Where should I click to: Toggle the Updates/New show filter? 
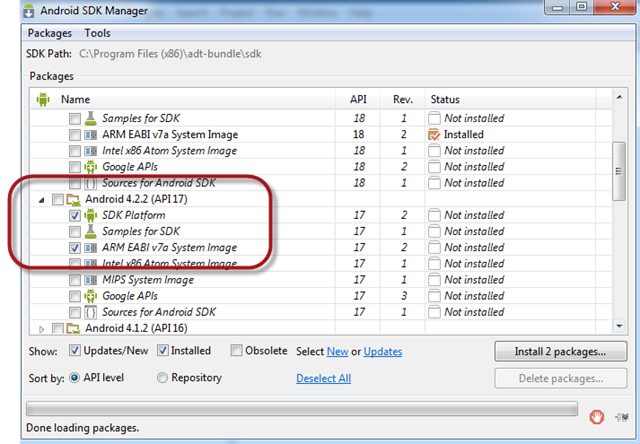[75, 350]
